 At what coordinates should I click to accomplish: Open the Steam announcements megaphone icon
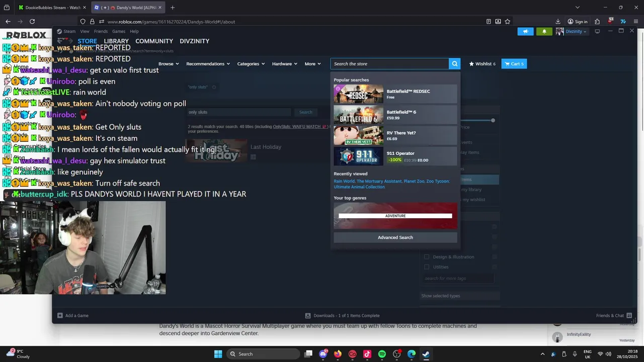525,31
